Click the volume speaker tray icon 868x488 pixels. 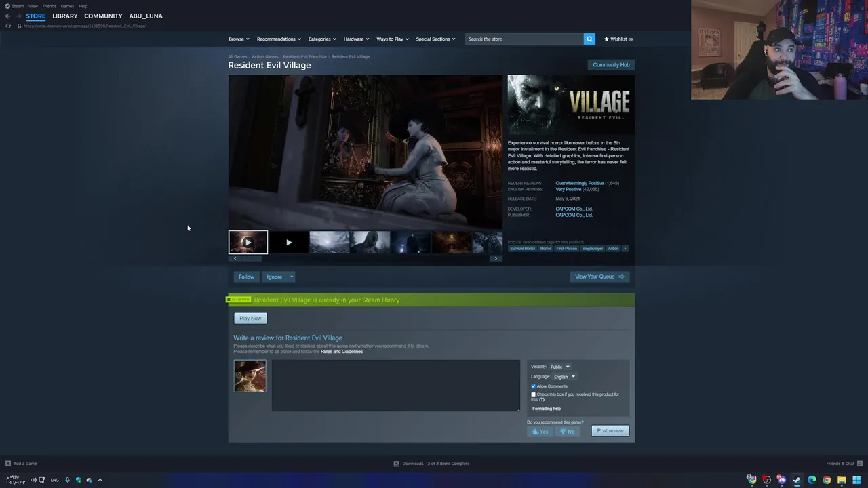[x=33, y=480]
